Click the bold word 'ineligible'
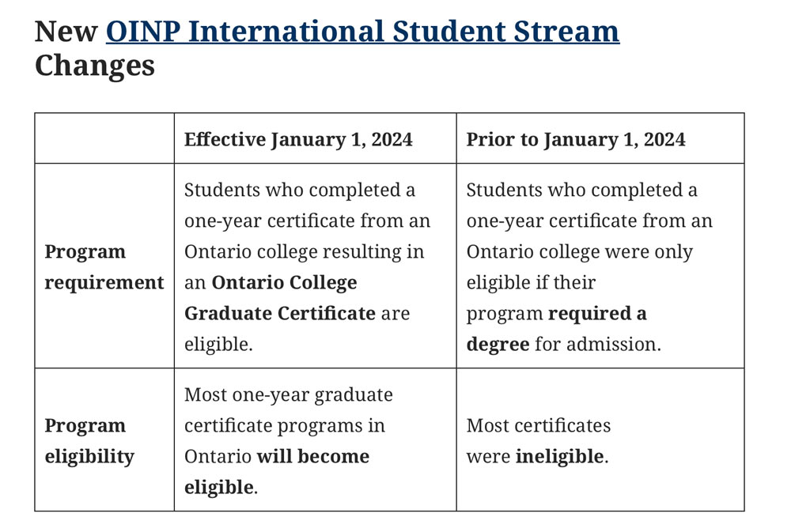791x532 pixels. tap(559, 456)
